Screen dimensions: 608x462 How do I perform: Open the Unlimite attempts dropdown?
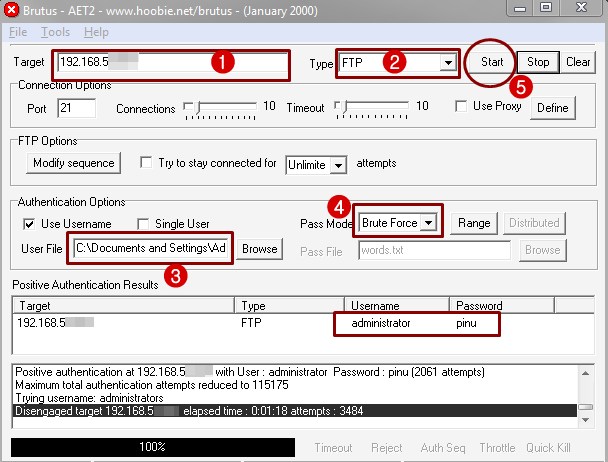click(x=338, y=166)
